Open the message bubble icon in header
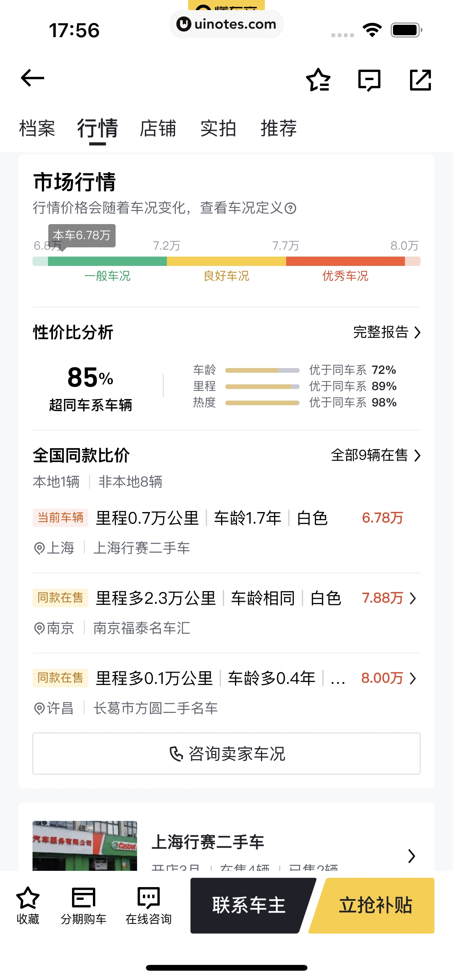 pyautogui.click(x=369, y=80)
